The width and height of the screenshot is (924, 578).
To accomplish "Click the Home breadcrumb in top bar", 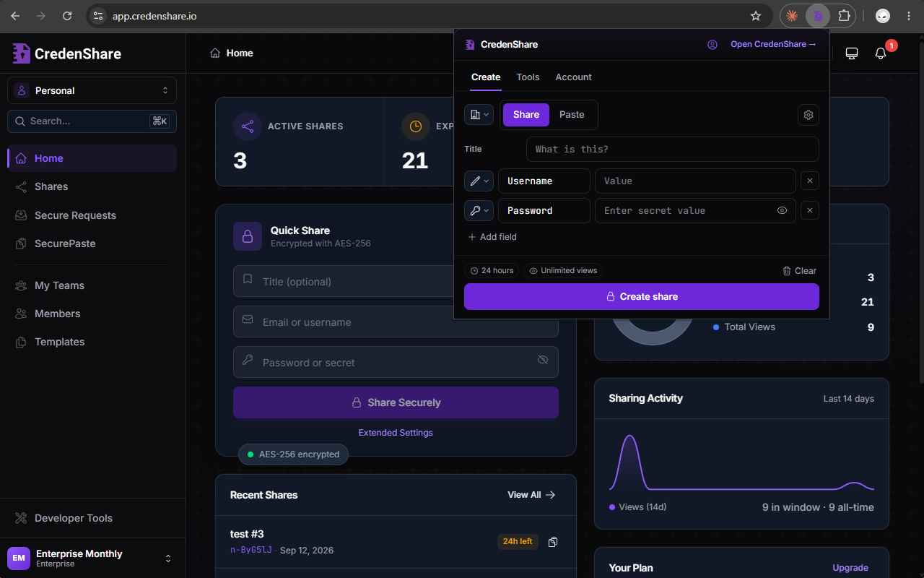I will [x=232, y=53].
